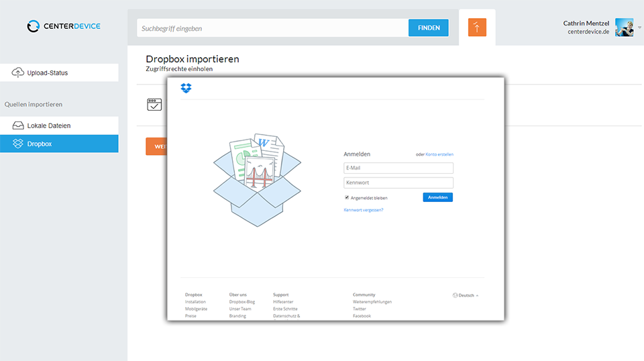The image size is (644, 361).
Task: Click the Suchbegriff eingeben search field
Action: (273, 28)
